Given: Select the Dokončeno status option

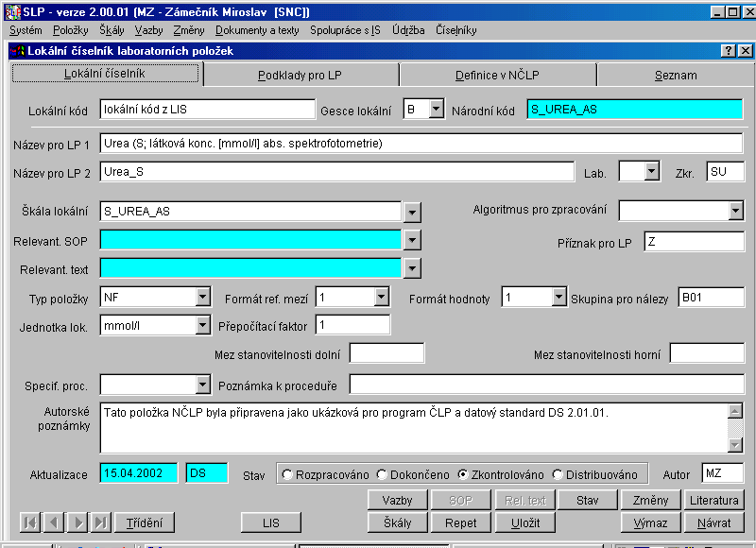Looking at the screenshot, I should point(382,474).
